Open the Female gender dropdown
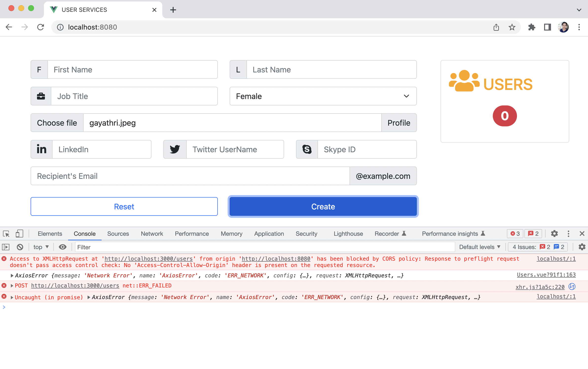This screenshot has height=369, width=588. pyautogui.click(x=323, y=96)
